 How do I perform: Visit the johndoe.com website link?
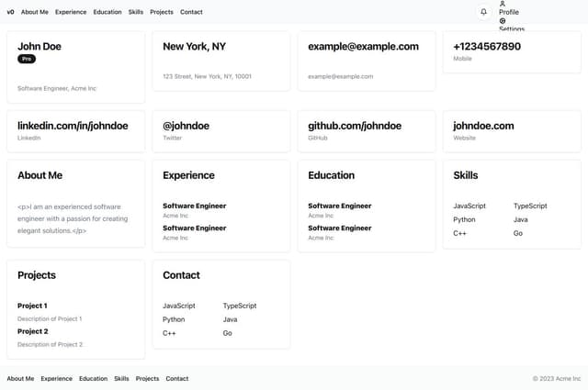tap(483, 126)
